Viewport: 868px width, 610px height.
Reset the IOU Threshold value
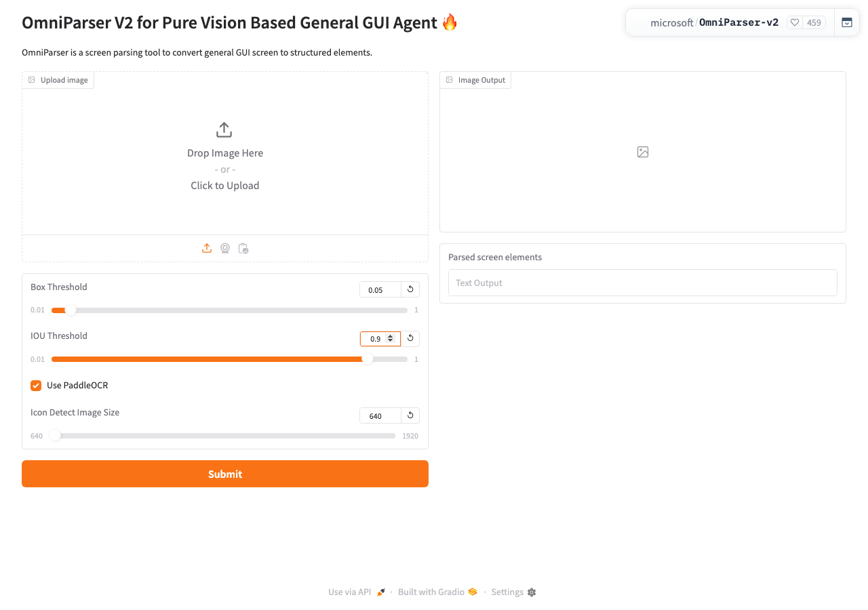click(x=410, y=338)
